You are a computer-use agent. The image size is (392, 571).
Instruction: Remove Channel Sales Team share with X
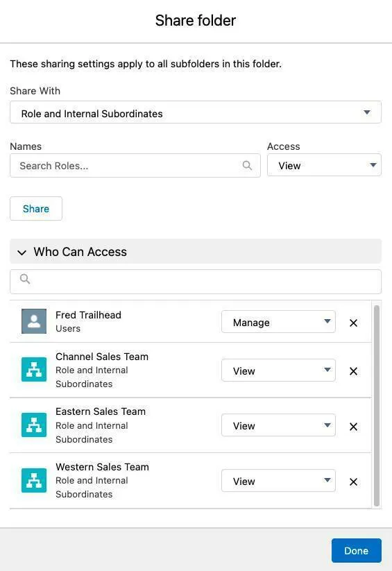[353, 371]
